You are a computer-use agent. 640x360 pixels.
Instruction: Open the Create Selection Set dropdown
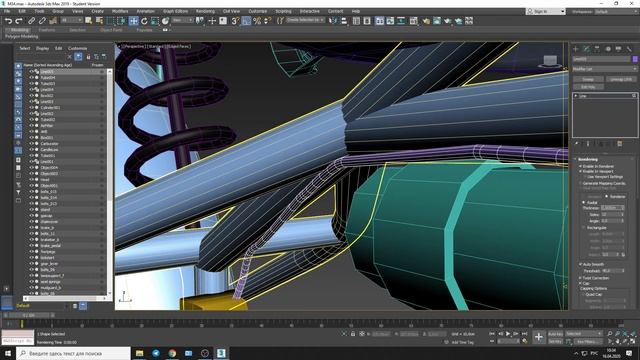point(305,20)
